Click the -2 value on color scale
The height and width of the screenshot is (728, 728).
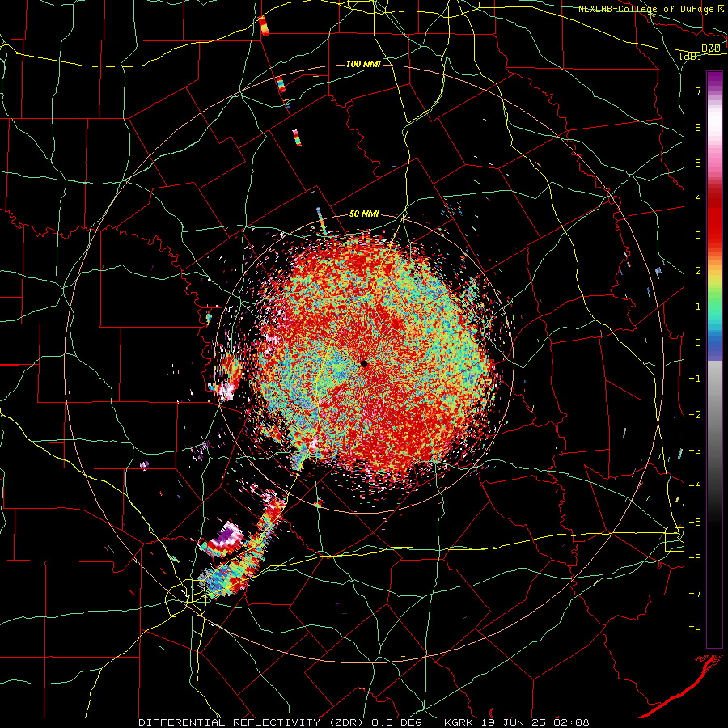[695, 415]
